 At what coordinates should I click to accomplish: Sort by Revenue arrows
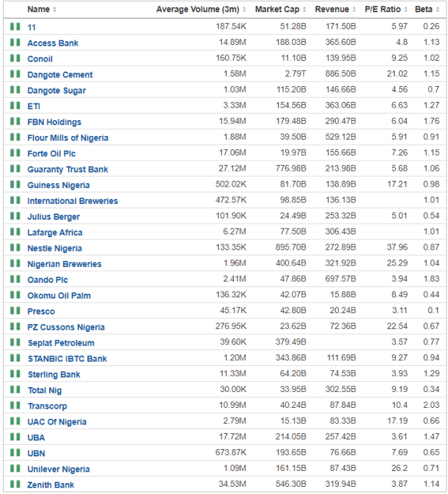point(354,10)
